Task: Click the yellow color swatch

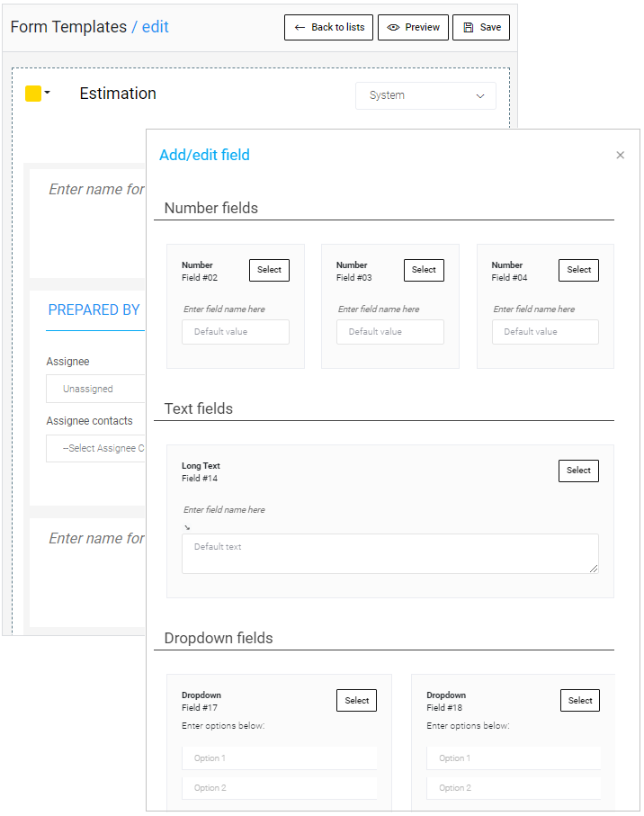Action: click(x=32, y=94)
